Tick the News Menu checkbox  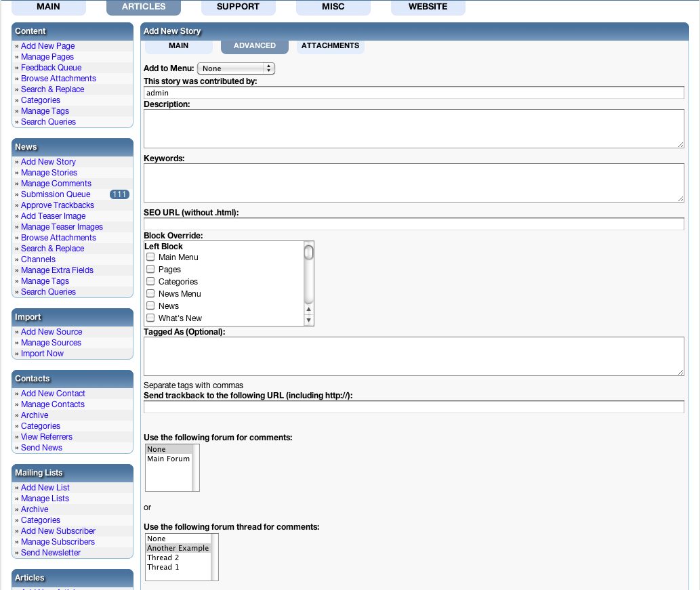pyautogui.click(x=150, y=294)
